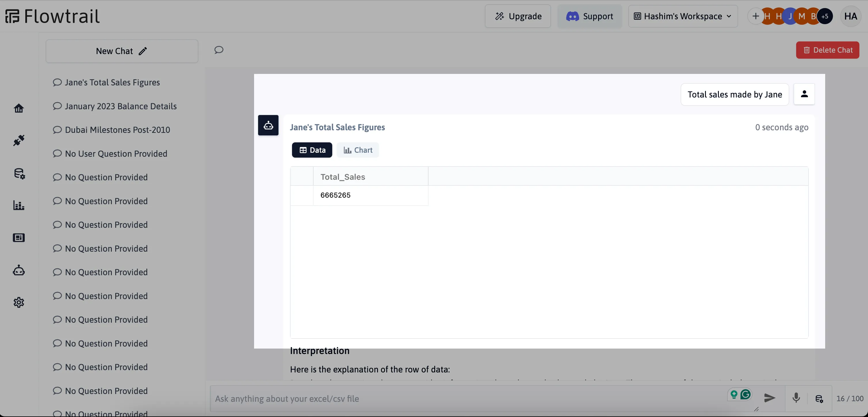Click the +5 more members badge

[825, 16]
